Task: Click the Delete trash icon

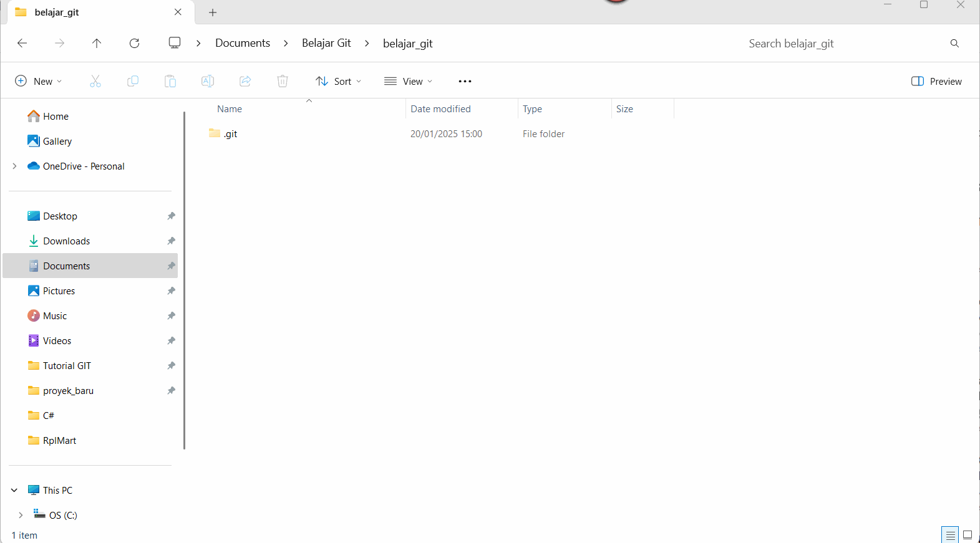Action: pyautogui.click(x=283, y=81)
